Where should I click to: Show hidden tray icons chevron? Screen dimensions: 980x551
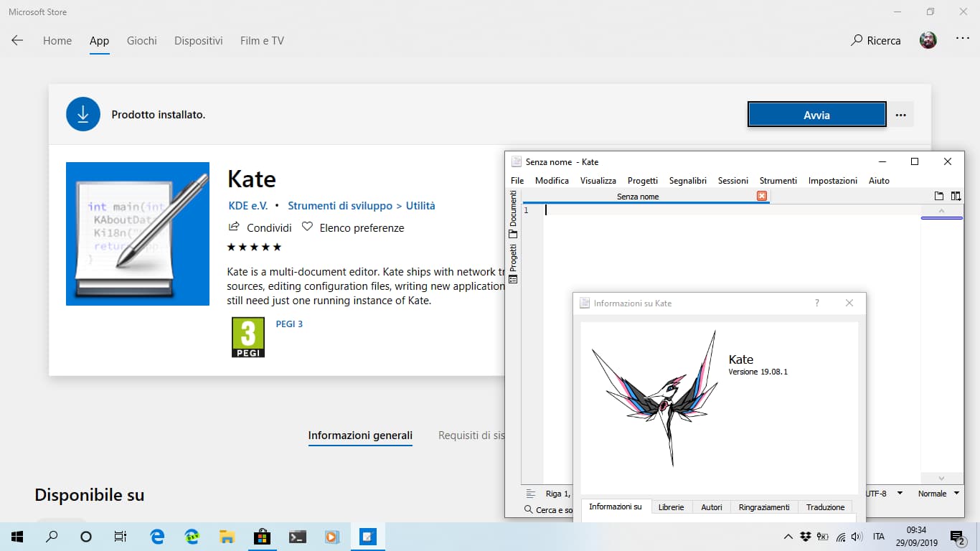coord(788,537)
